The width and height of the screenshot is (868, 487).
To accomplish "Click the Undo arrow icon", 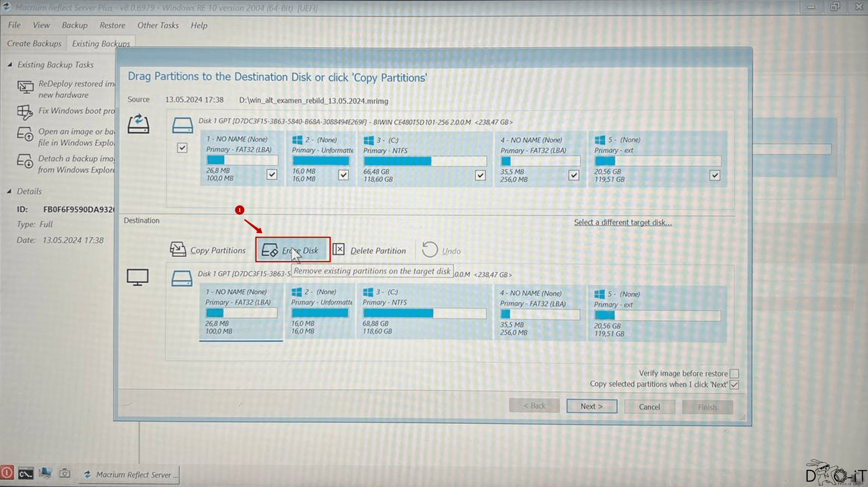I will tap(430, 250).
